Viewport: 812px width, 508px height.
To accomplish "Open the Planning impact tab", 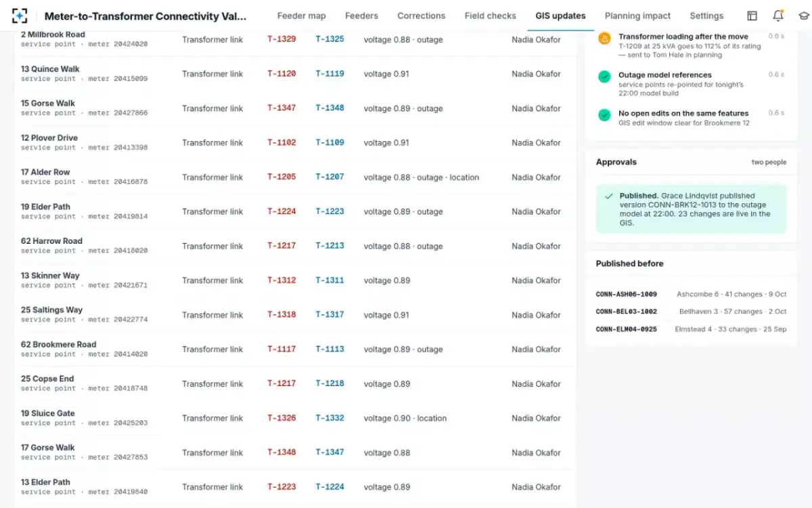I will [637, 16].
